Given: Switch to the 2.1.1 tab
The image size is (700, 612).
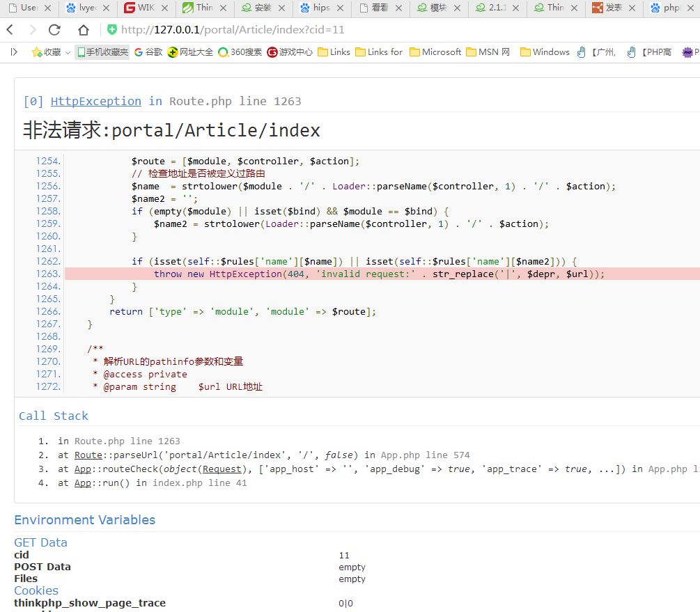Looking at the screenshot, I should click(x=497, y=8).
